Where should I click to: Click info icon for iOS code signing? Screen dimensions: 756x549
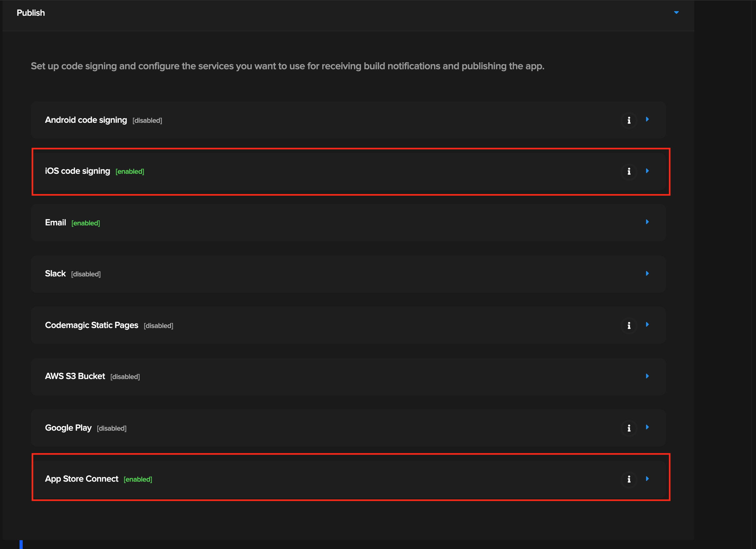click(629, 171)
